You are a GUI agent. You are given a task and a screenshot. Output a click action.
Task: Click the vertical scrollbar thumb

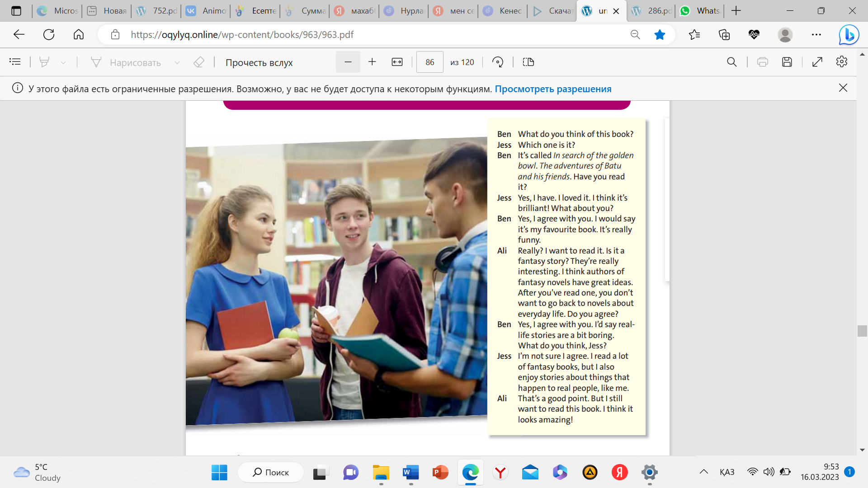point(862,331)
